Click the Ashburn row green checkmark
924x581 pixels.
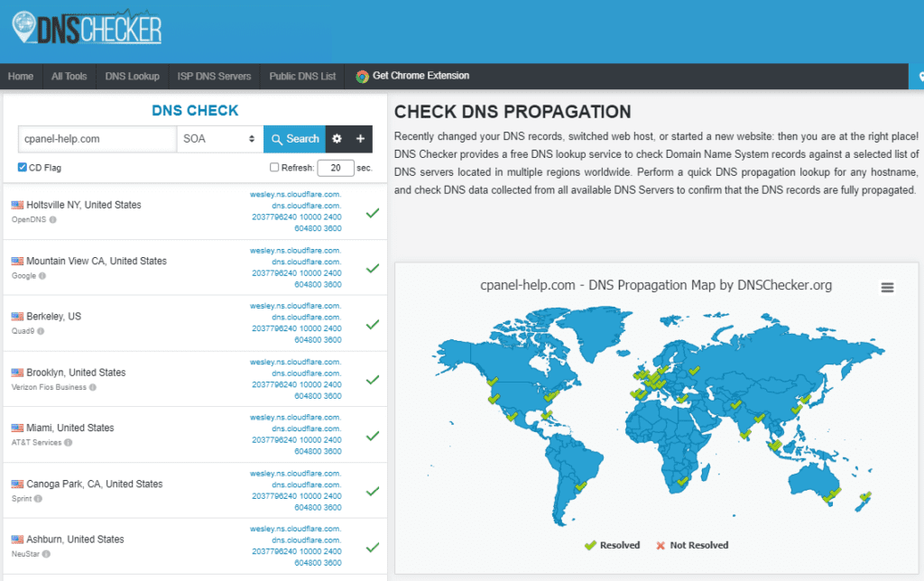point(373,547)
